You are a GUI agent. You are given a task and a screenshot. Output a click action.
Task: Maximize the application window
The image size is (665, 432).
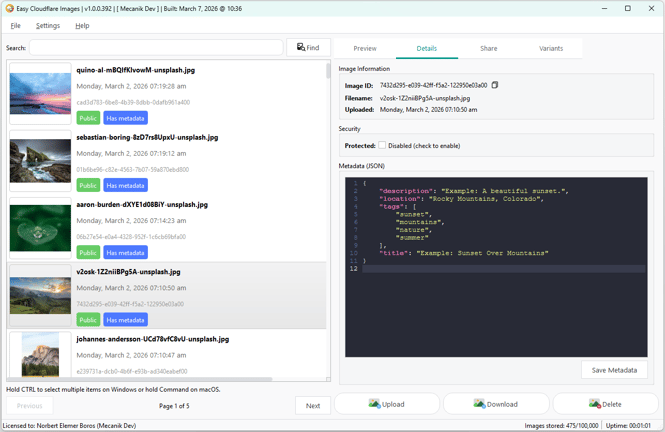628,8
